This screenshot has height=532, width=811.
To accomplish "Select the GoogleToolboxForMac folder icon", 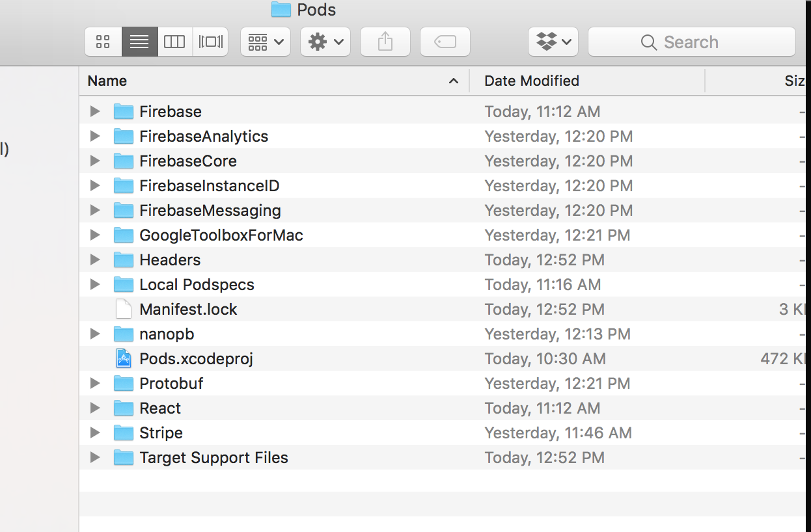I will 123,235.
